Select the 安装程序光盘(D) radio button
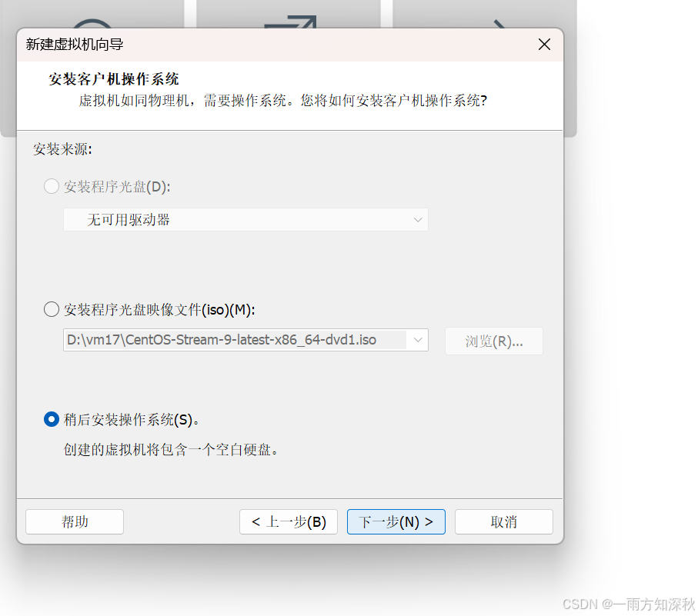The height and width of the screenshot is (616, 698). (x=52, y=186)
